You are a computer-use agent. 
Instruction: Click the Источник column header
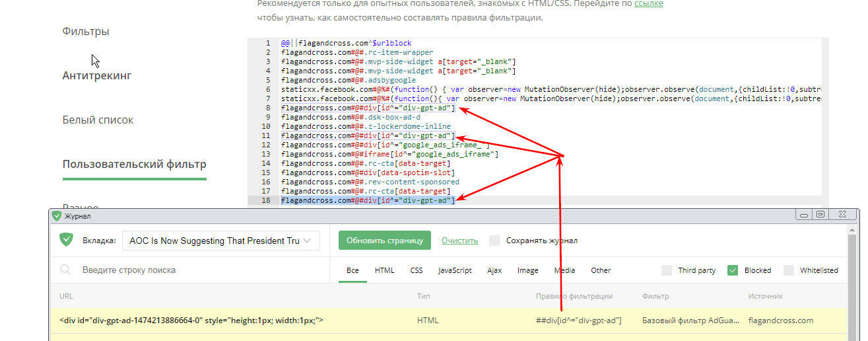click(766, 296)
